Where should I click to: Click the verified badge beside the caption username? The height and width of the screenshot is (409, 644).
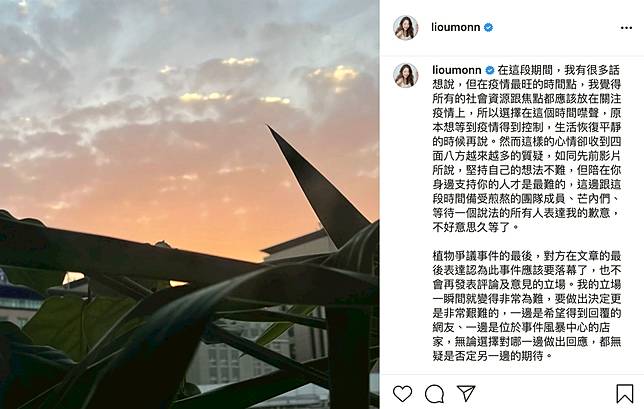click(490, 70)
